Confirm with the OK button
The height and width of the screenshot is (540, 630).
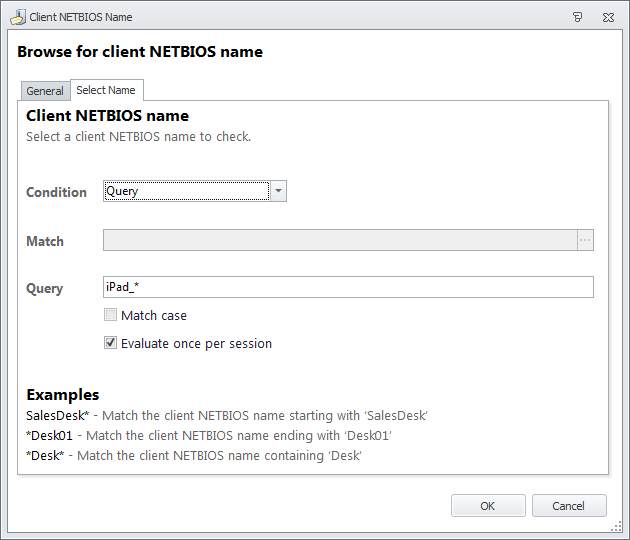click(488, 505)
